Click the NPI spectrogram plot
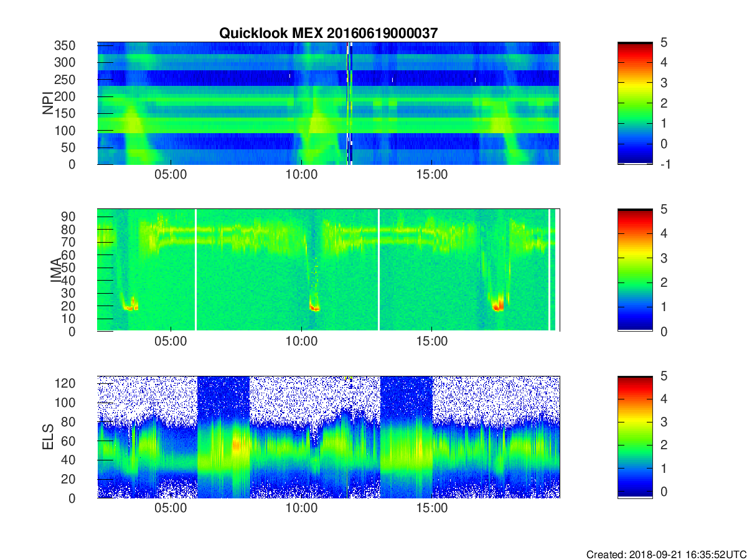The width and height of the screenshot is (747, 560). [328, 103]
